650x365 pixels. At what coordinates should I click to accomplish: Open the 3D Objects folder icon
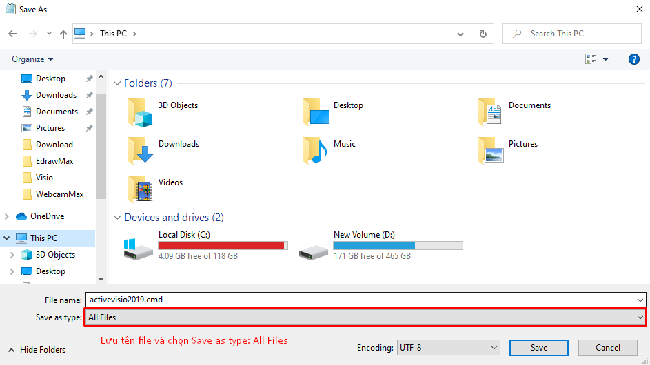pyautogui.click(x=140, y=112)
